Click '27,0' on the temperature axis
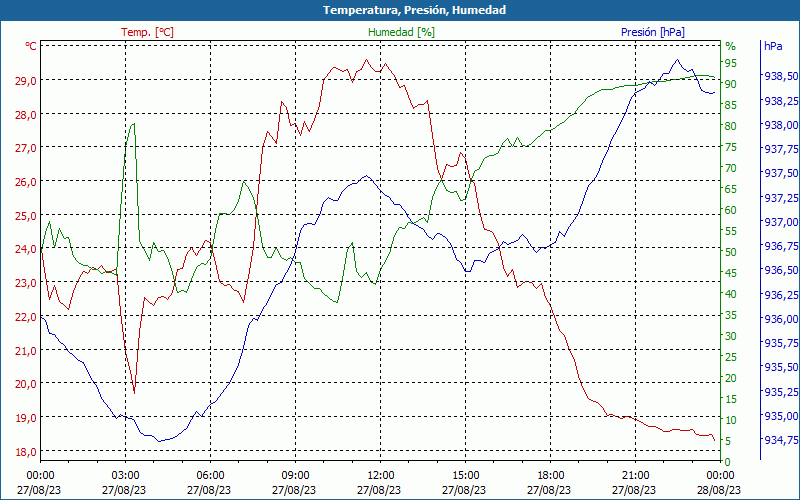 [x=26, y=148]
